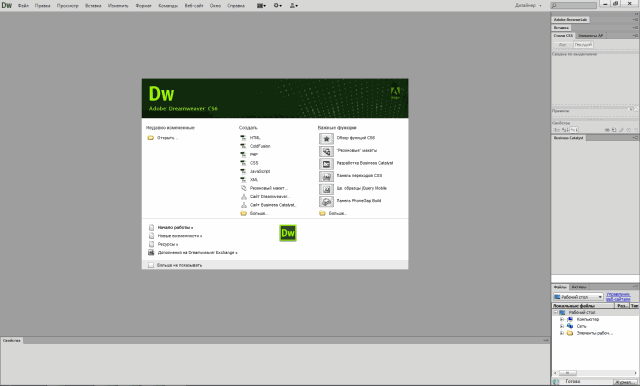Click the jQuery Mobile swatches icon
This screenshot has height=386, width=640.
[326, 189]
